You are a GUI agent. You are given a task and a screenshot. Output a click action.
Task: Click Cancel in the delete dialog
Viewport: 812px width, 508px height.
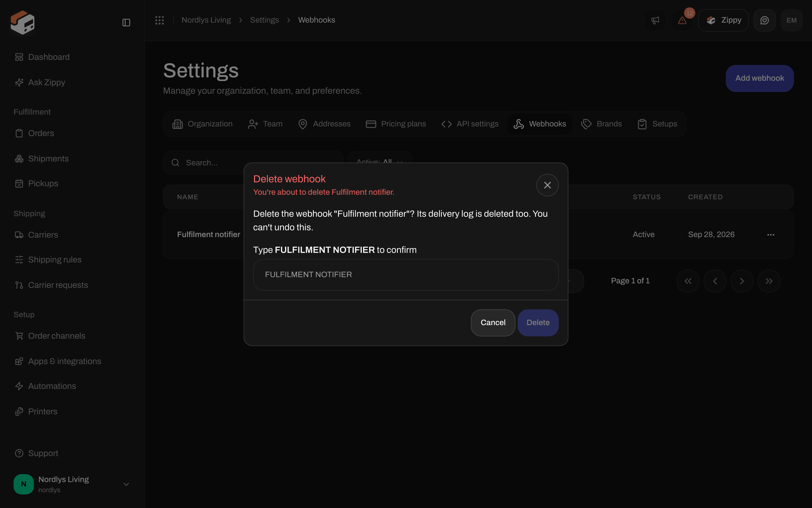(x=493, y=323)
